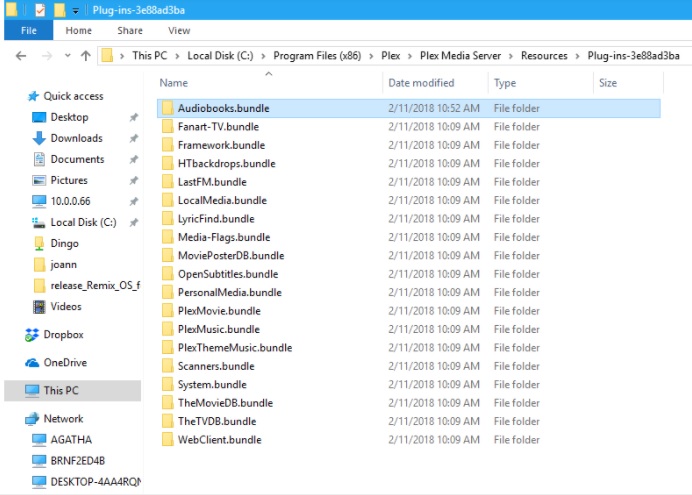Open the Share ribbon tab
Image resolution: width=692 pixels, height=495 pixels.
click(130, 30)
